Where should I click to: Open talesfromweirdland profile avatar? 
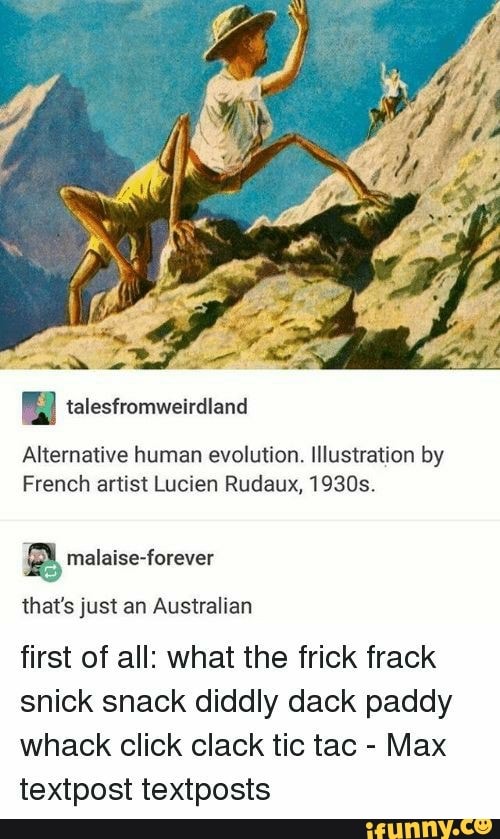tap(39, 408)
